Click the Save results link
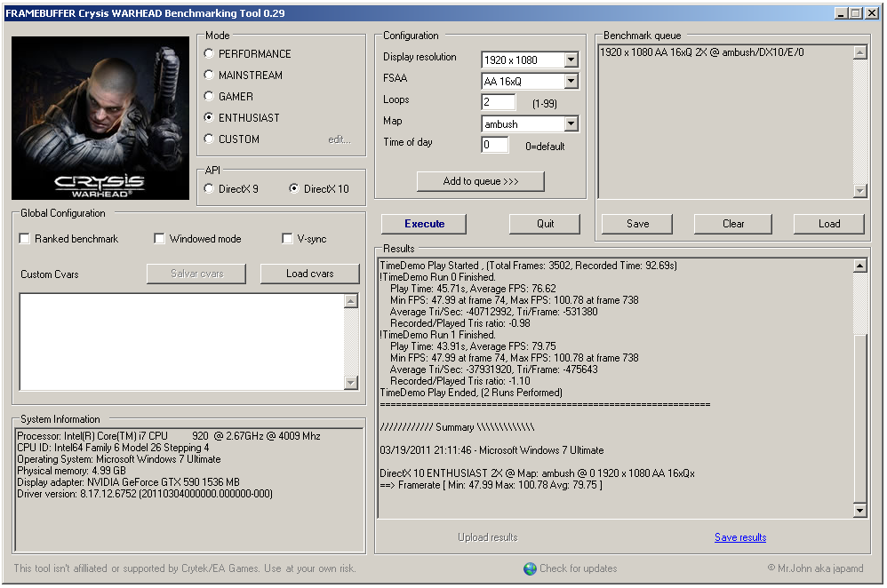The width and height of the screenshot is (887, 588). point(739,537)
